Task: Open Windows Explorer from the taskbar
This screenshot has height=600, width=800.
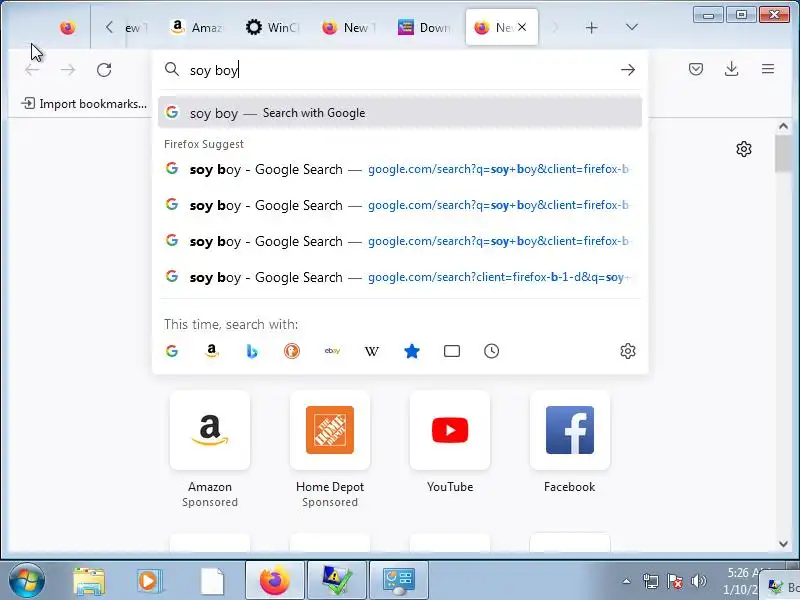Action: (89, 581)
